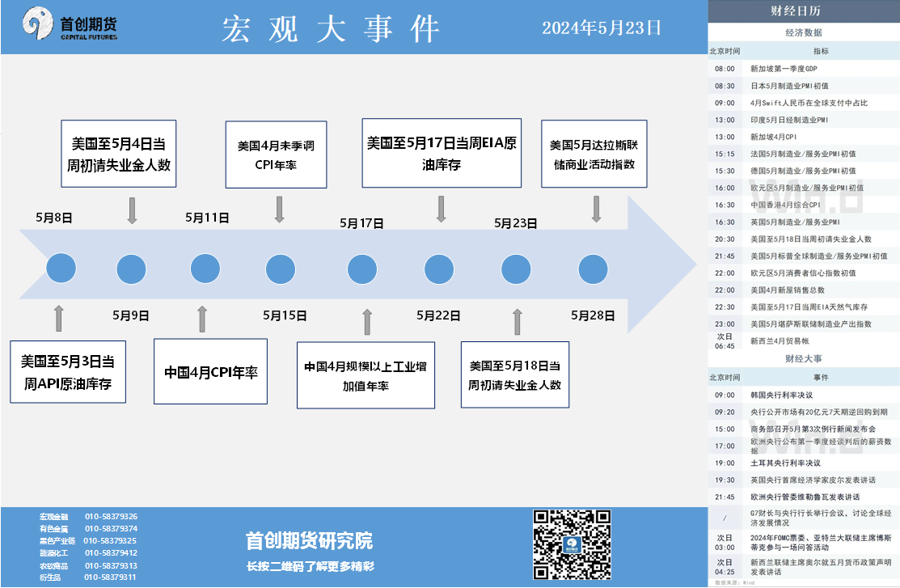The width and height of the screenshot is (900, 588).
Task: Click the 英国5月制造业/服务业PMI row
Action: pos(804,222)
